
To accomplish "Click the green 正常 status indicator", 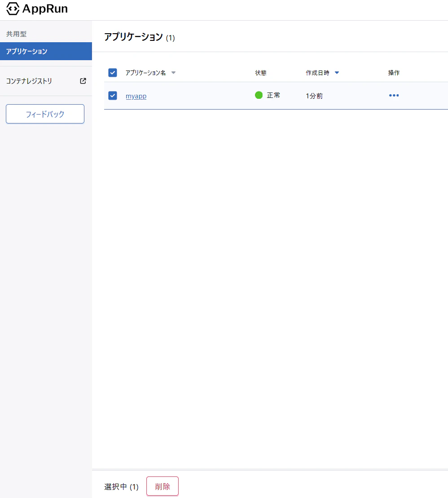I will coord(259,95).
